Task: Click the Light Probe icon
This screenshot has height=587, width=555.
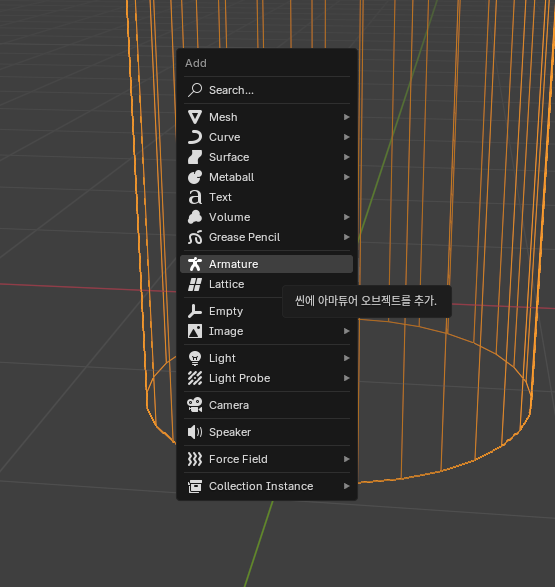Action: (x=195, y=378)
